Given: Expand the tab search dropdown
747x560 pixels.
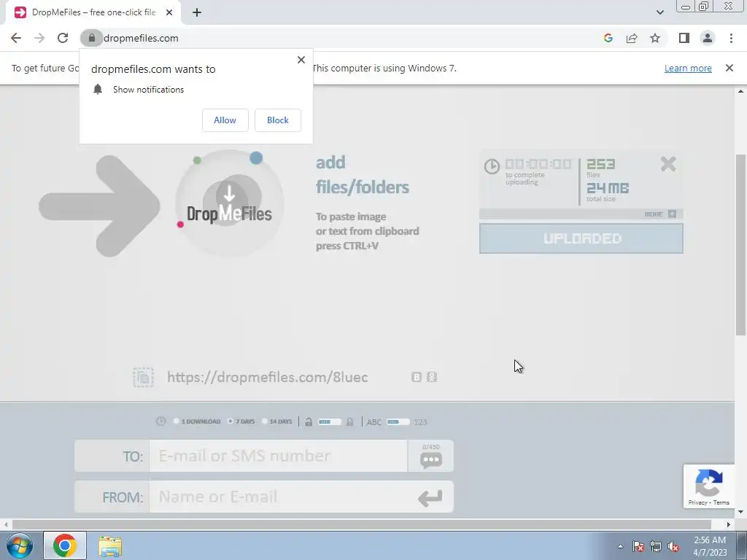Looking at the screenshot, I should pyautogui.click(x=659, y=12).
